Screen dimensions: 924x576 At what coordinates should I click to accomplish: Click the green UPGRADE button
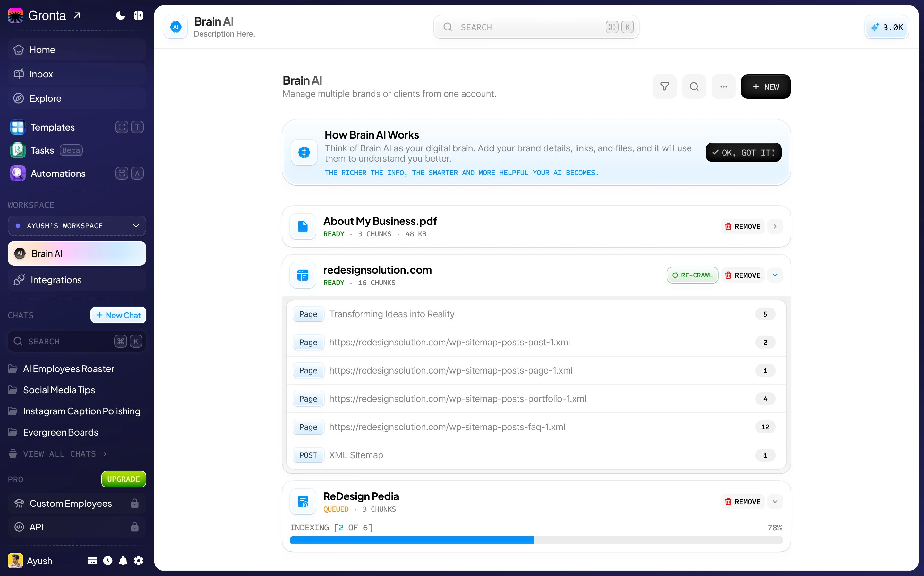[x=124, y=479]
